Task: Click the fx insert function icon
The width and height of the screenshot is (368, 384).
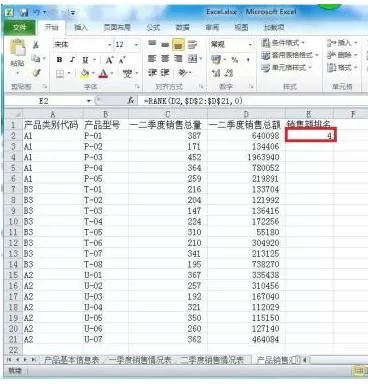Action: coord(131,100)
